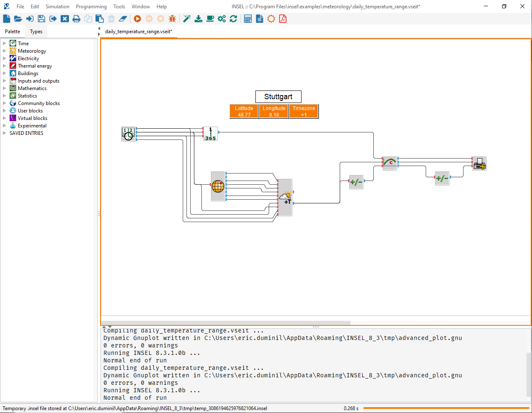Select the +/- block near the weather block

click(356, 182)
